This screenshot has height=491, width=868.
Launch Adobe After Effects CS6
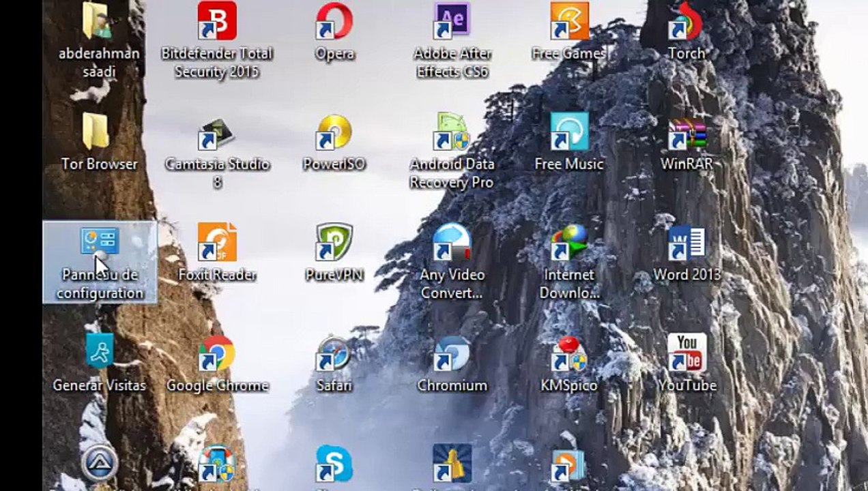click(x=452, y=41)
